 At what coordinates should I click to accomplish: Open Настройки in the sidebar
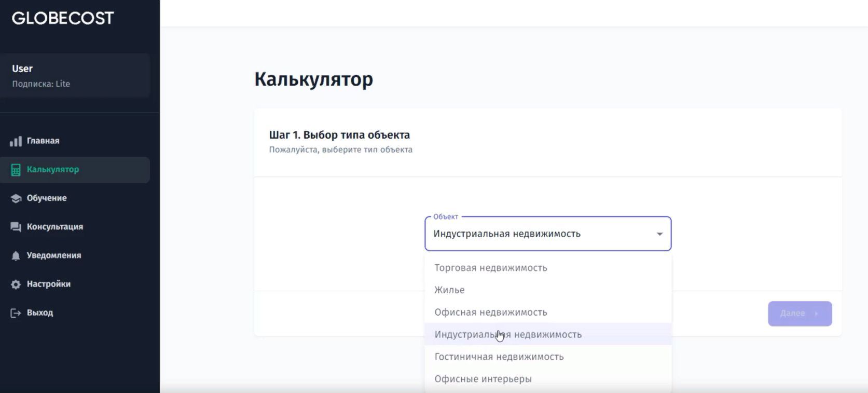click(x=75, y=284)
